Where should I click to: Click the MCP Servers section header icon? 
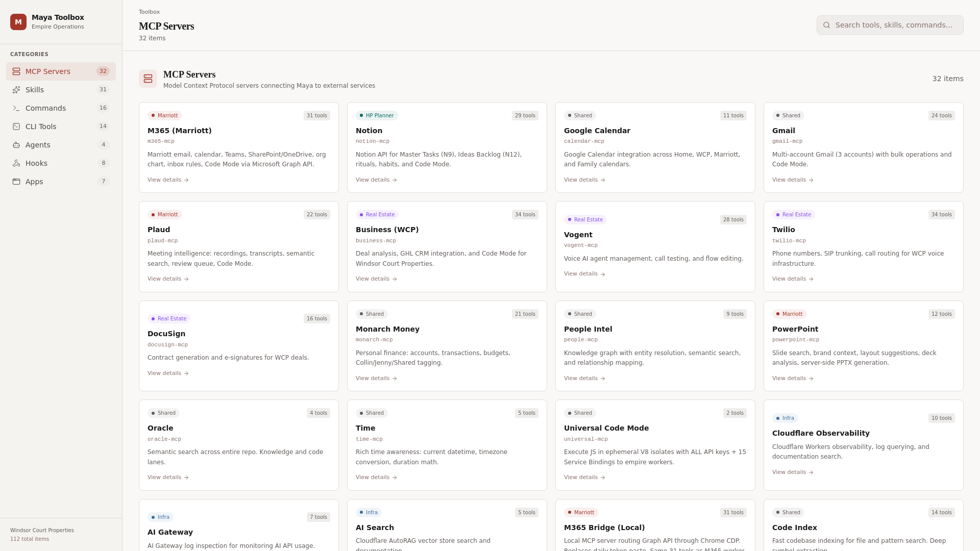(x=148, y=79)
